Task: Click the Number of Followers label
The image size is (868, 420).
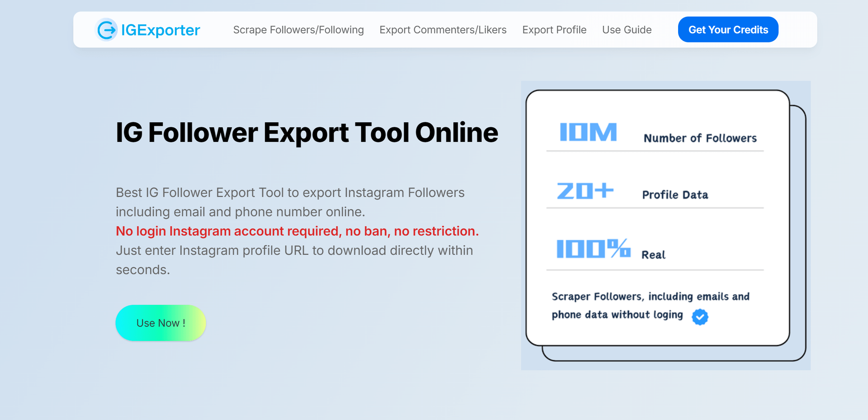Action: 700,138
